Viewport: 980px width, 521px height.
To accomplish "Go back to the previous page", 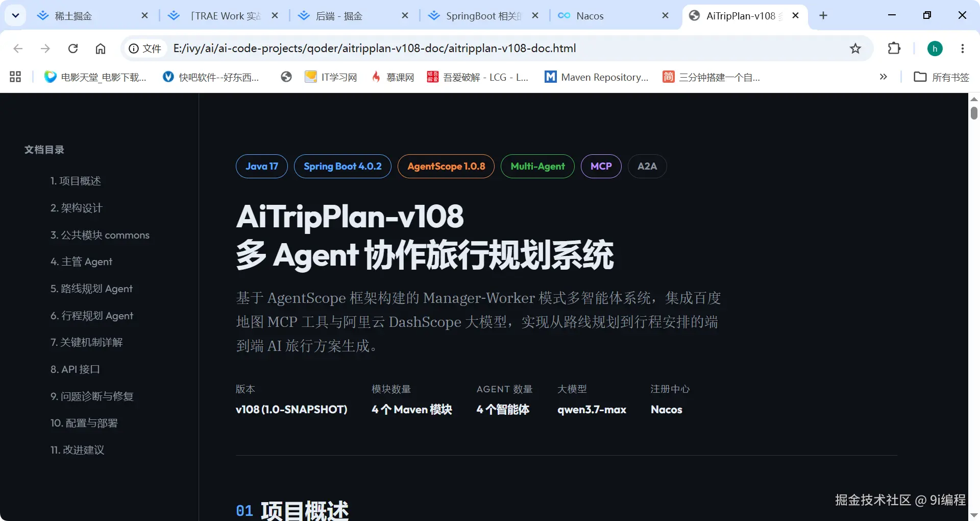I will (x=18, y=49).
